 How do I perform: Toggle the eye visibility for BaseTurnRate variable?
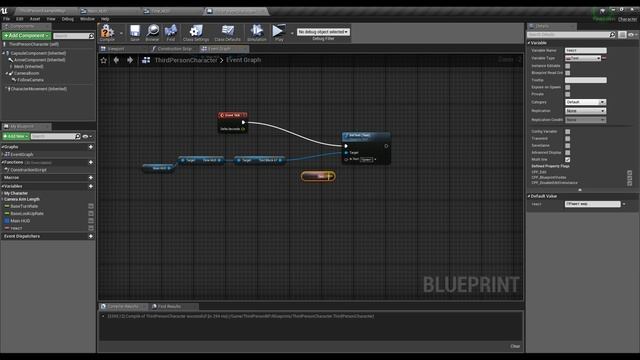(x=91, y=206)
